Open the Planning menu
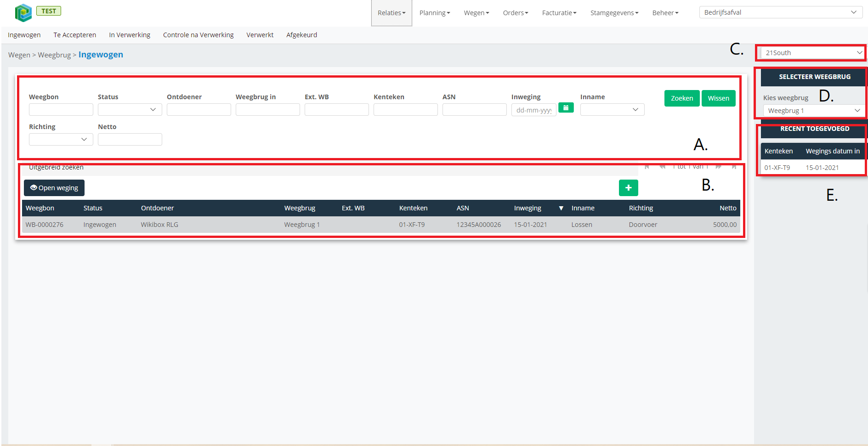The height and width of the screenshot is (446, 868). pyautogui.click(x=435, y=13)
